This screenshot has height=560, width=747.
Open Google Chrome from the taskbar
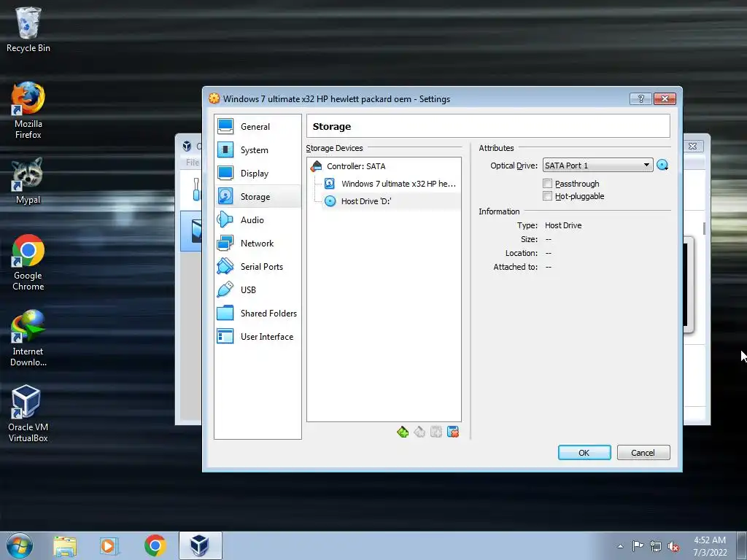[155, 545]
